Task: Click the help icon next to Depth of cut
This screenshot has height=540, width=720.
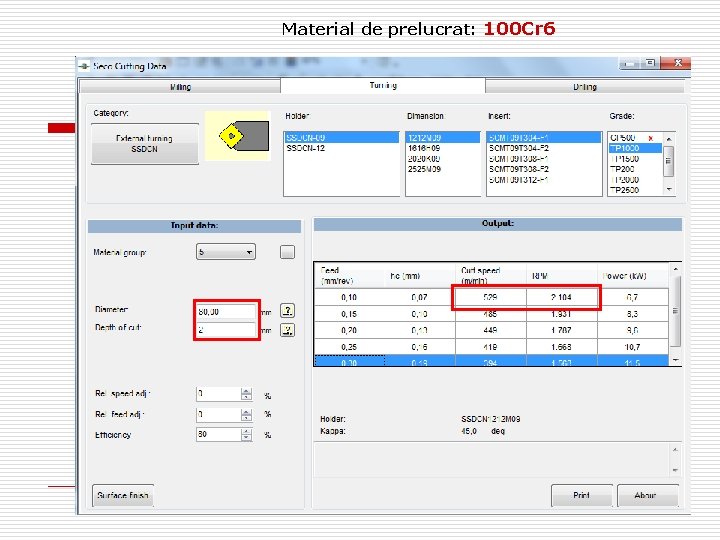Action: pyautogui.click(x=287, y=330)
